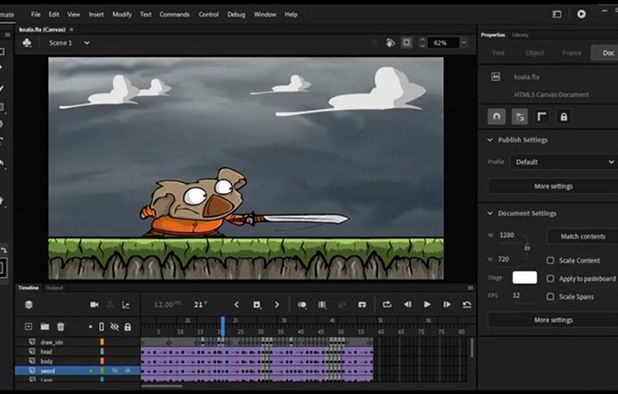
Task: Open the Profile Default dropdown
Action: coord(564,162)
